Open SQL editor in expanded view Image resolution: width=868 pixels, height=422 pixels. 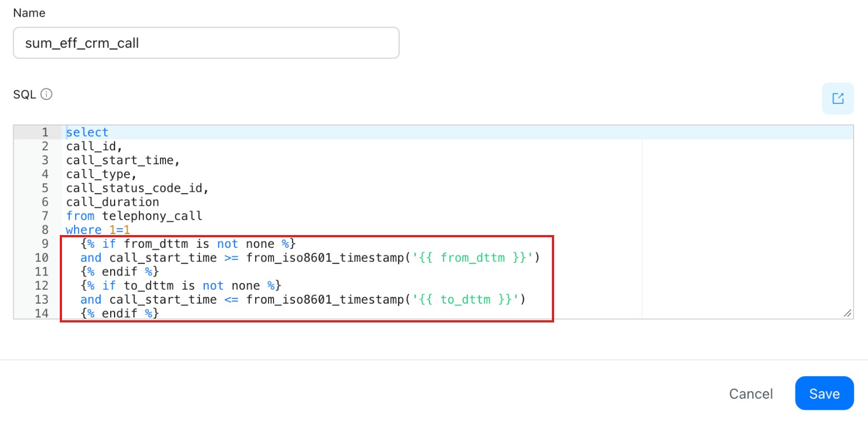(838, 98)
